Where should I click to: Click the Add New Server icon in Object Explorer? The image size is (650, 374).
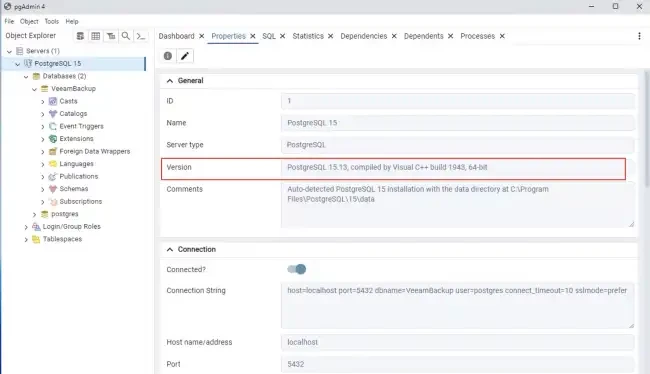pyautogui.click(x=80, y=36)
